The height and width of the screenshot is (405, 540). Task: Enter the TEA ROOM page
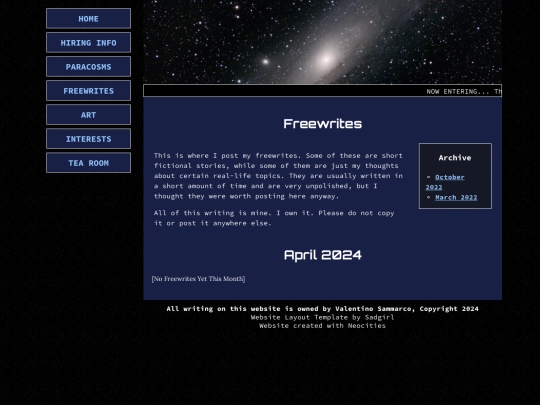pos(89,163)
